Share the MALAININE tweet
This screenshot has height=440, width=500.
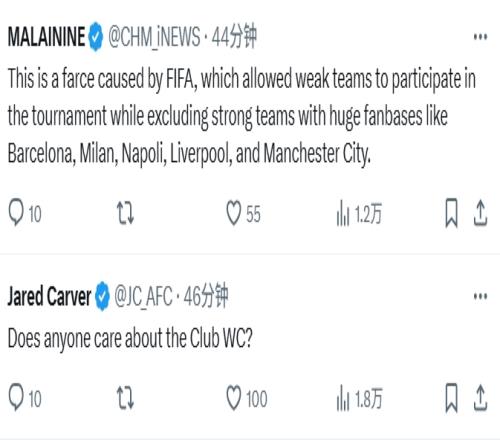(480, 213)
